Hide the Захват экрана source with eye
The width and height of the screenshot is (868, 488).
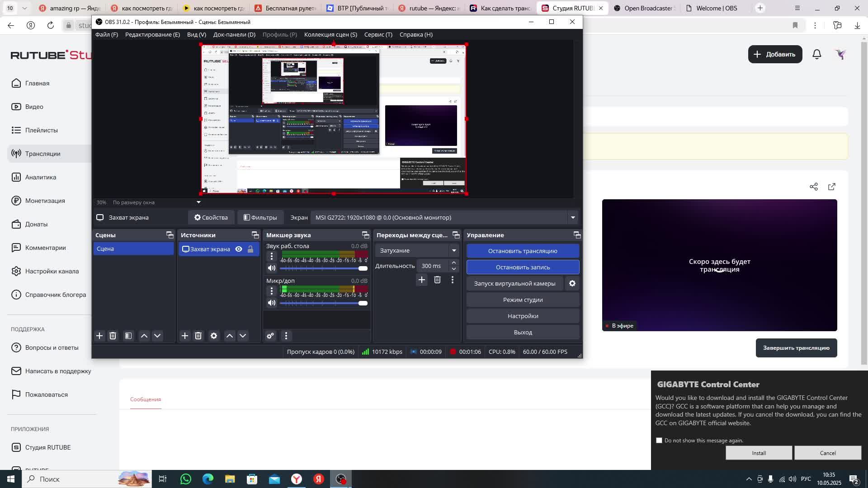239,249
